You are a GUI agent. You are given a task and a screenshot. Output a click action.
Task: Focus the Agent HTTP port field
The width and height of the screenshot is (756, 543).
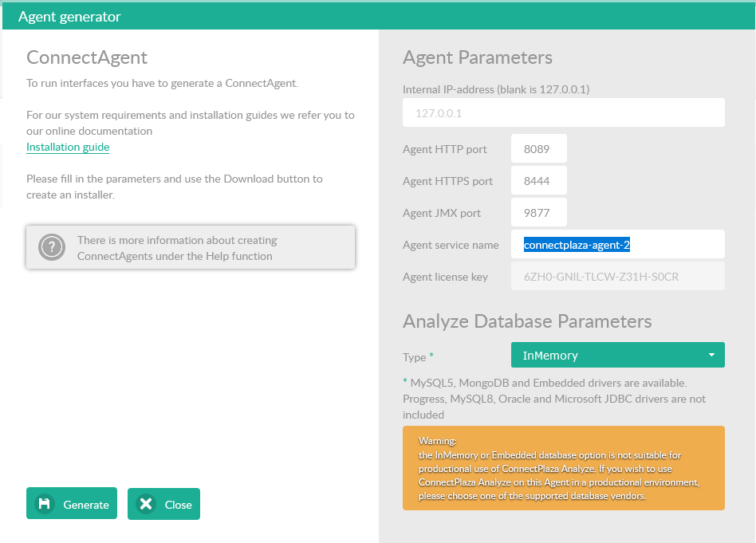click(x=539, y=149)
